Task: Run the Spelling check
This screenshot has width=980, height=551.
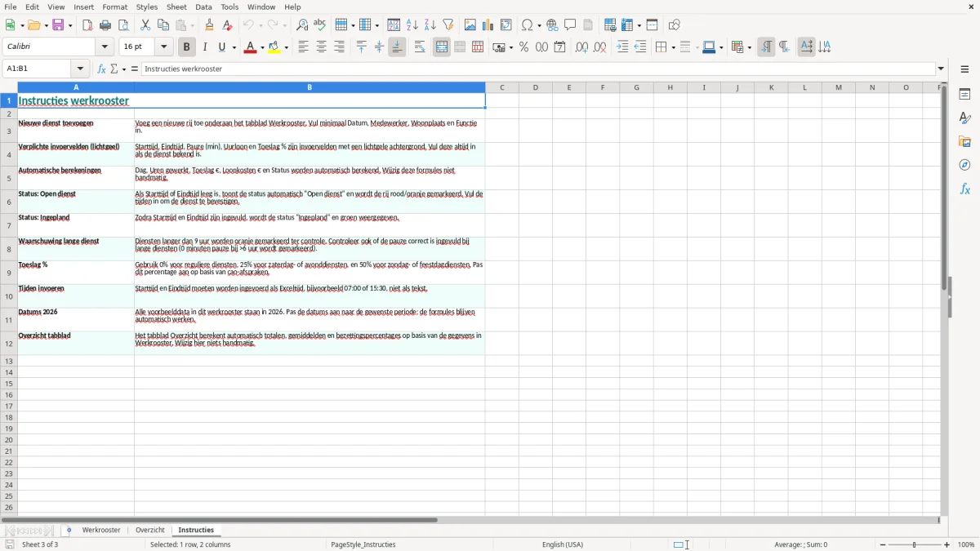Action: [x=320, y=25]
